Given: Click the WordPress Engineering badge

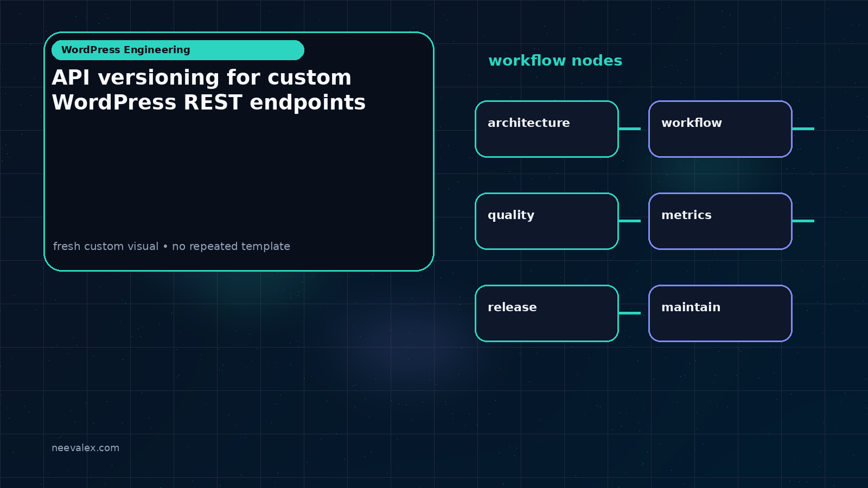Looking at the screenshot, I should tap(178, 50).
